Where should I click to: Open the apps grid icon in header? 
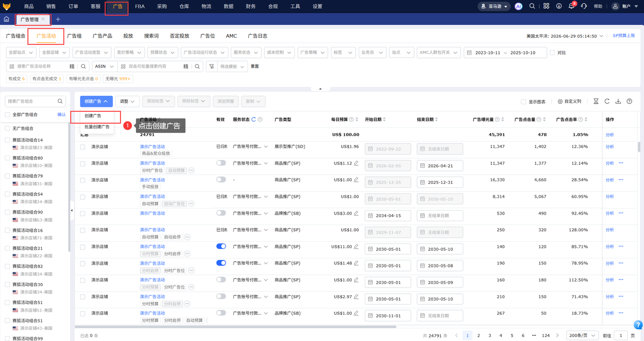pos(546,6)
